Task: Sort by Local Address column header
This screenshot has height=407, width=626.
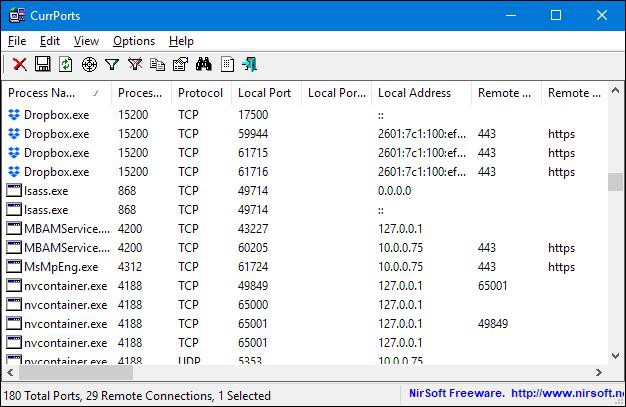Action: click(x=421, y=93)
